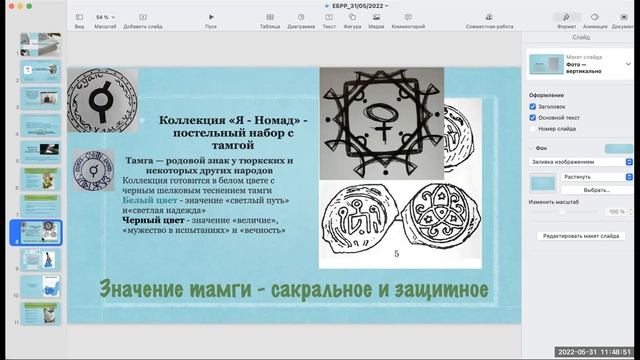Select slide 5 thumbnail
Viewport: 640px width, 360px height.
point(40,152)
